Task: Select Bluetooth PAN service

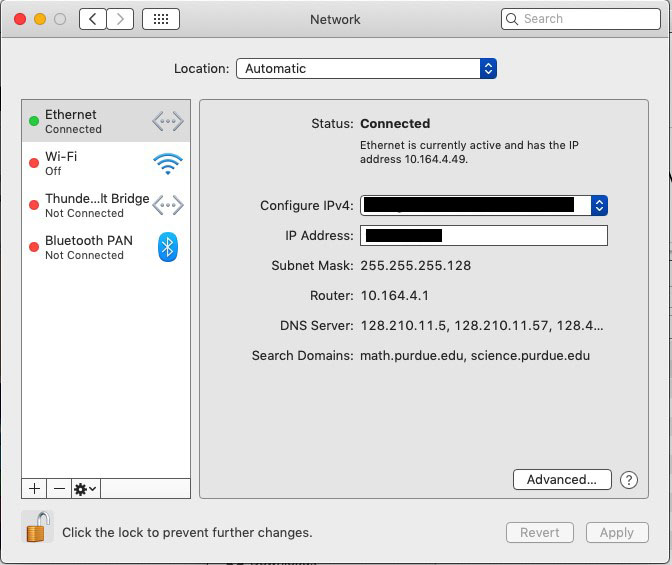Action: pyautogui.click(x=90, y=247)
